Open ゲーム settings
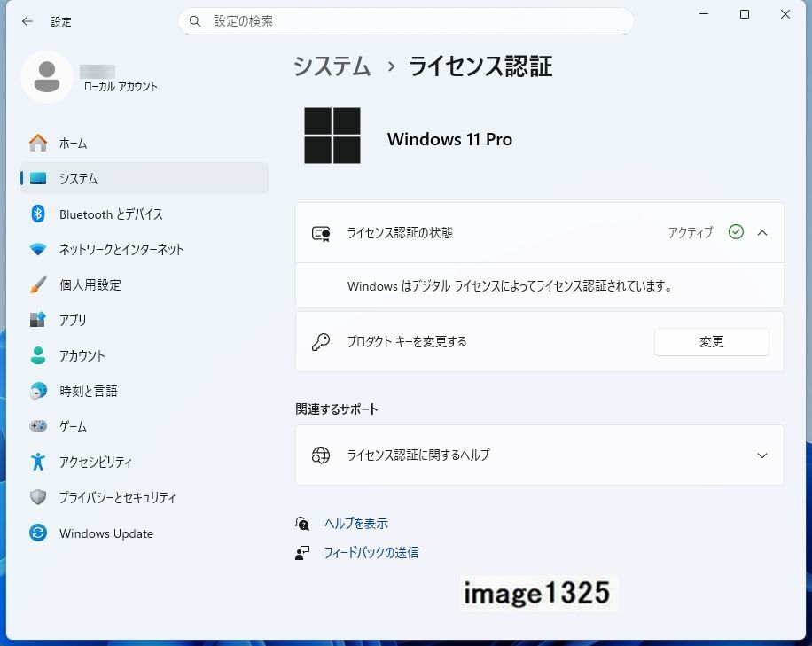Screen dimensions: 812x646 point(144,426)
